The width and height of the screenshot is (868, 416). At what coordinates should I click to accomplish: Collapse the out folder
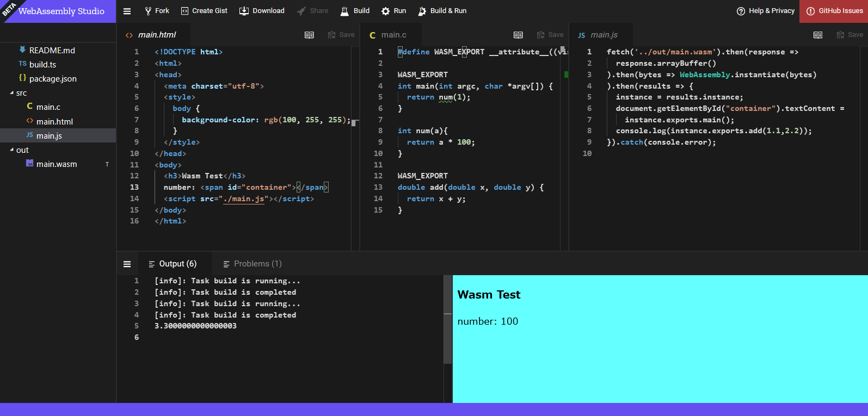pos(12,150)
